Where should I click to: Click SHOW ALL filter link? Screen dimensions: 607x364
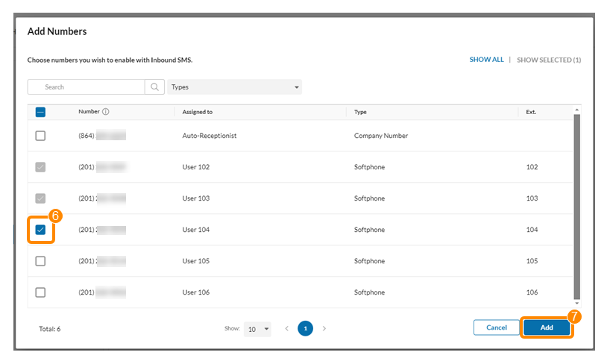pos(486,60)
